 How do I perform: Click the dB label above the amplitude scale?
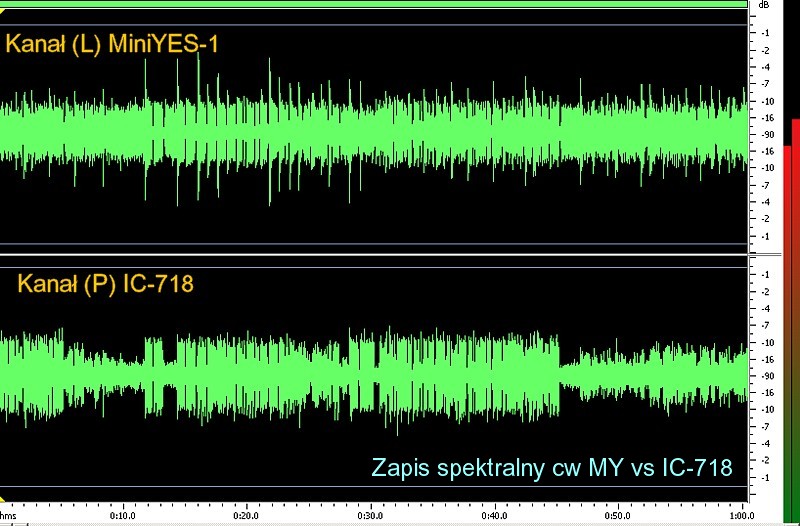pos(764,5)
